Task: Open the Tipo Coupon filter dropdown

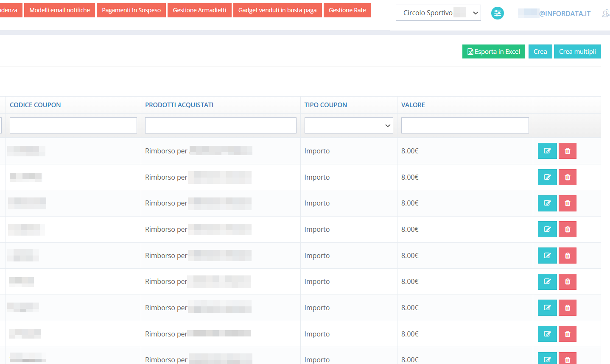Action: (348, 125)
